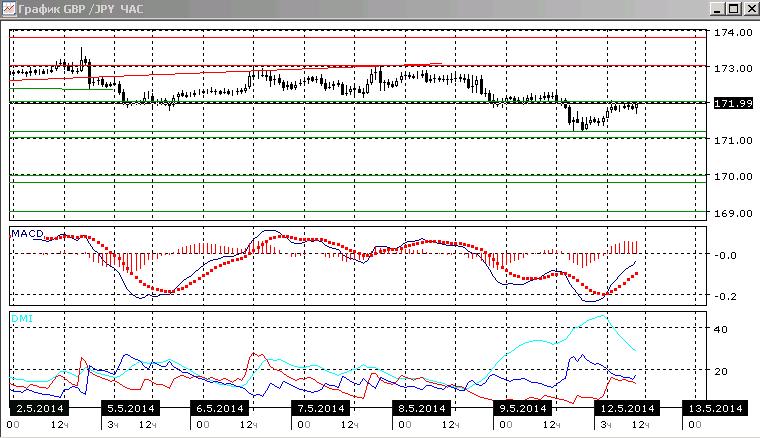Click the DMI cyan line peak above 40
Viewport: 760px width, 438px height.
(x=602, y=316)
